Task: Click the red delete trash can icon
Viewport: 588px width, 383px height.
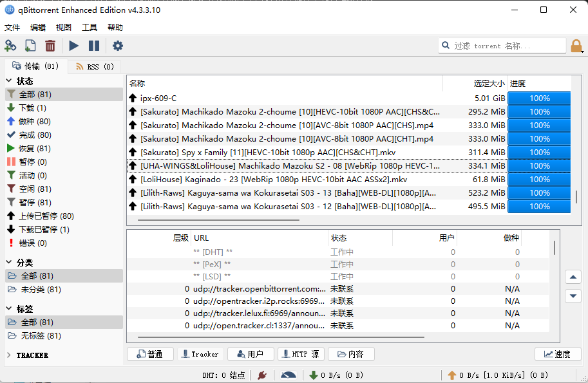Action: 50,46
